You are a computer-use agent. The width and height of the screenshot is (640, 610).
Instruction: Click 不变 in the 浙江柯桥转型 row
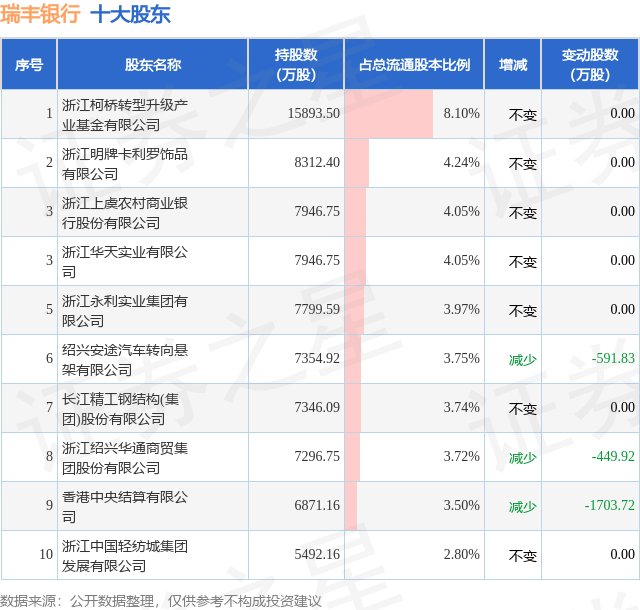[522, 115]
